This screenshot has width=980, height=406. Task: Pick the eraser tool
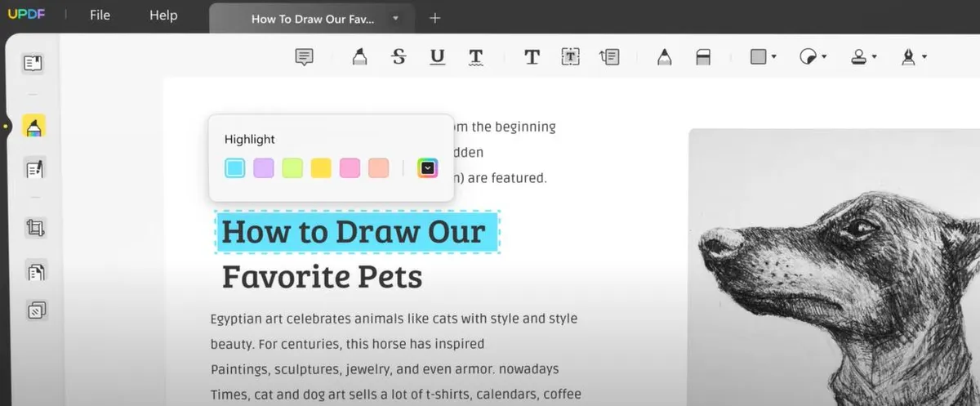pyautogui.click(x=703, y=56)
